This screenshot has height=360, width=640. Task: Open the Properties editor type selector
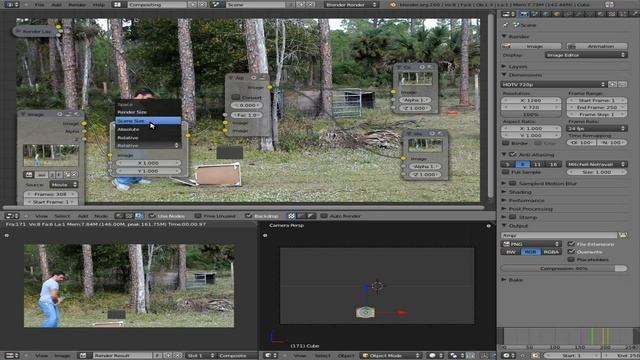tap(509, 14)
